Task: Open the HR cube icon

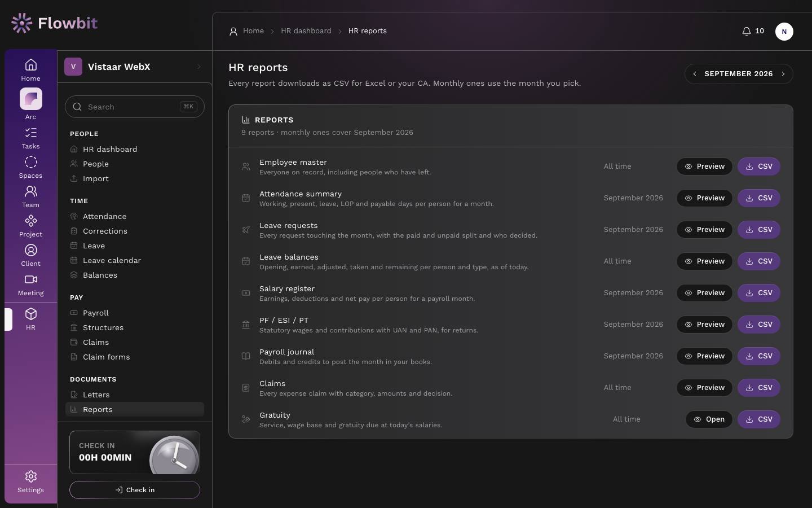Action: pyautogui.click(x=30, y=314)
